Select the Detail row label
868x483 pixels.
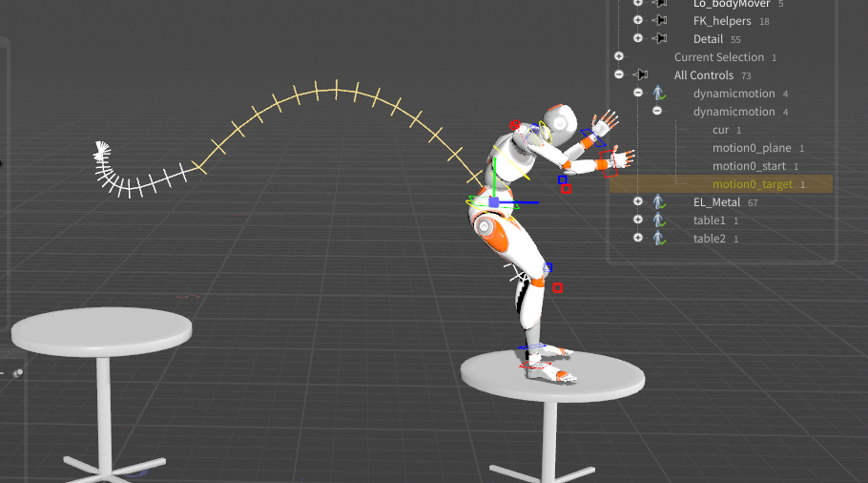coord(708,39)
